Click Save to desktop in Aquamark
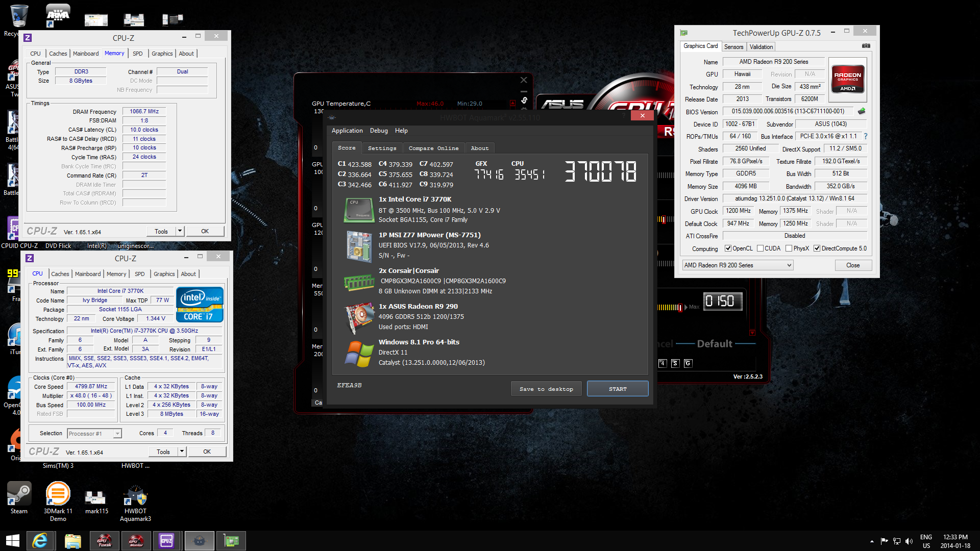The width and height of the screenshot is (980, 551). 546,389
